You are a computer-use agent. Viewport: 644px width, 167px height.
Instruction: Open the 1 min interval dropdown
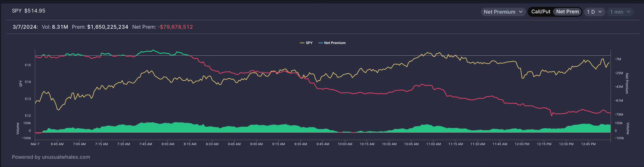pos(620,12)
